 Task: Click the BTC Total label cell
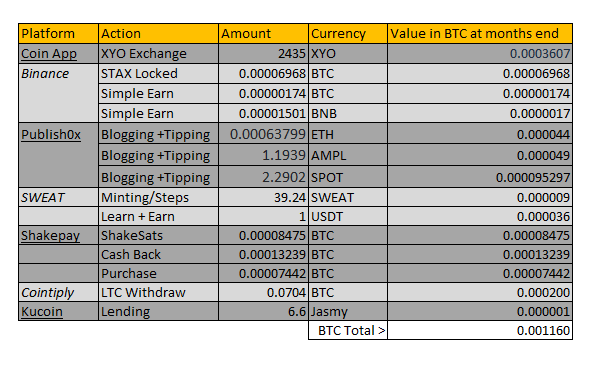click(x=348, y=330)
